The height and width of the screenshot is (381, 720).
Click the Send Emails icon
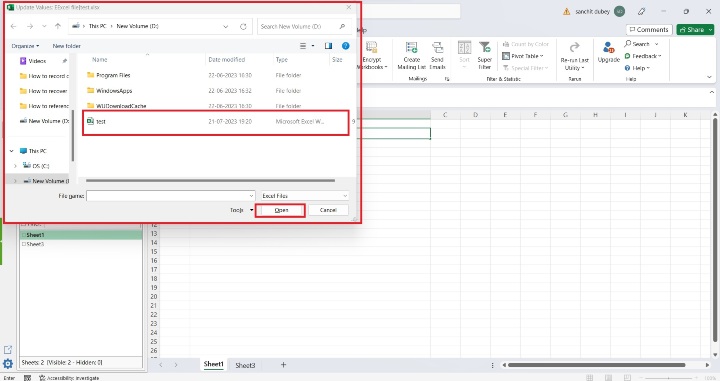tap(438, 48)
